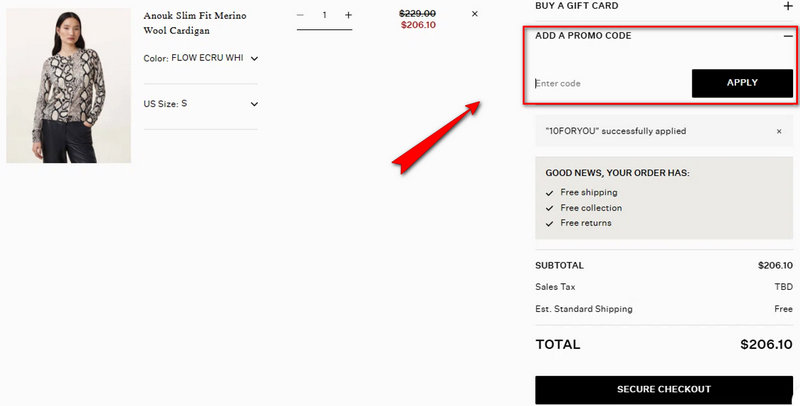Click the Free collection checkmark
This screenshot has width=800, height=406.
[549, 208]
